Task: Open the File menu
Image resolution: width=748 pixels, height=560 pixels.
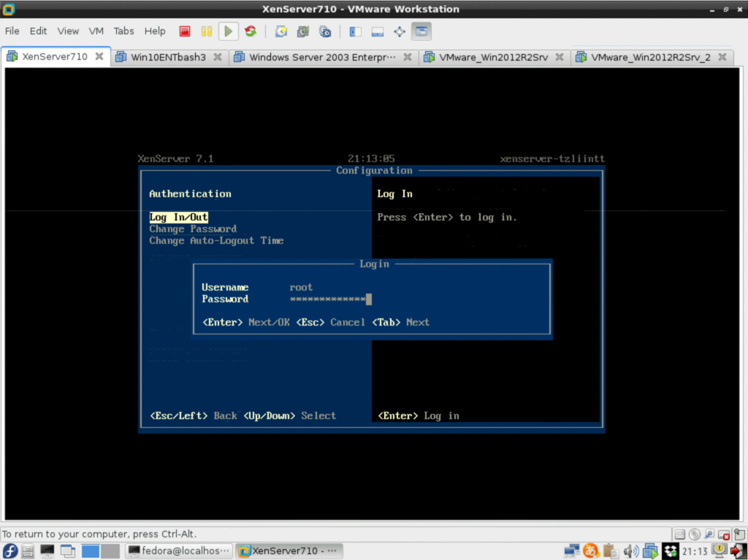Action: (12, 31)
